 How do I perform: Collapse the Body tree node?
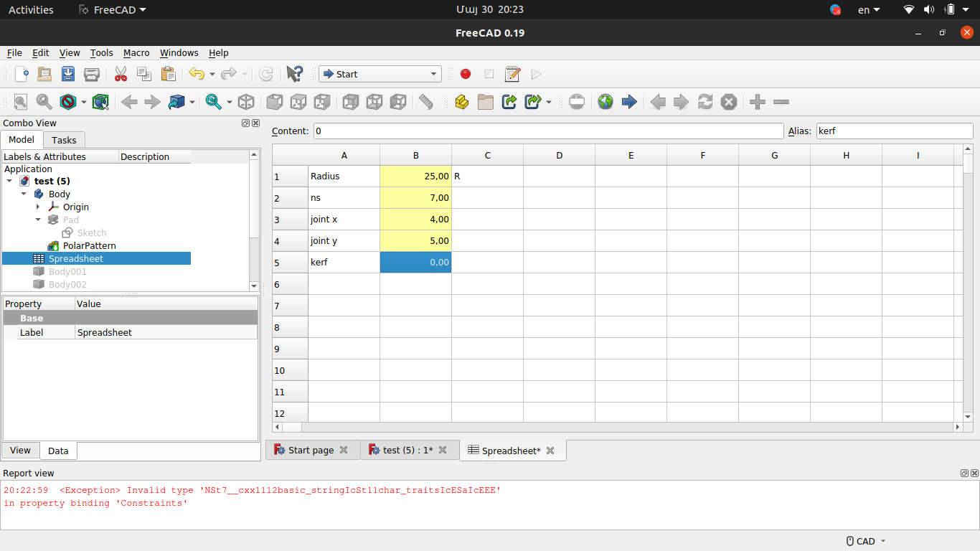[x=24, y=194]
